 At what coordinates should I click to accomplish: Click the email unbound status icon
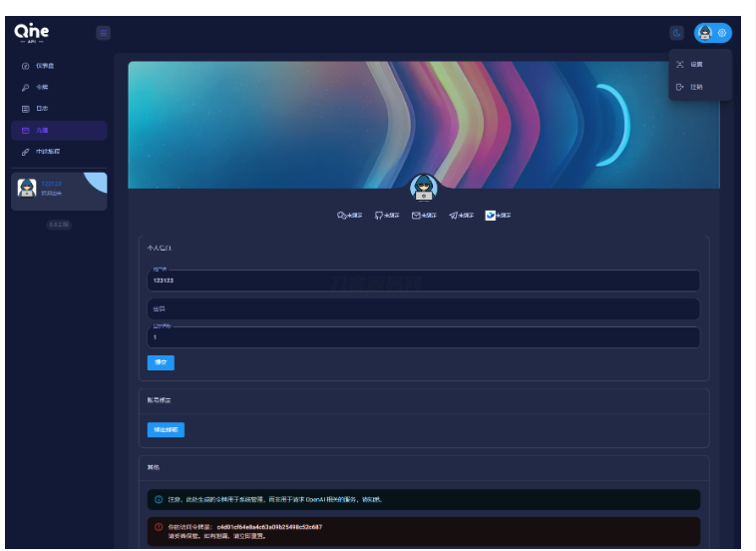pos(424,215)
